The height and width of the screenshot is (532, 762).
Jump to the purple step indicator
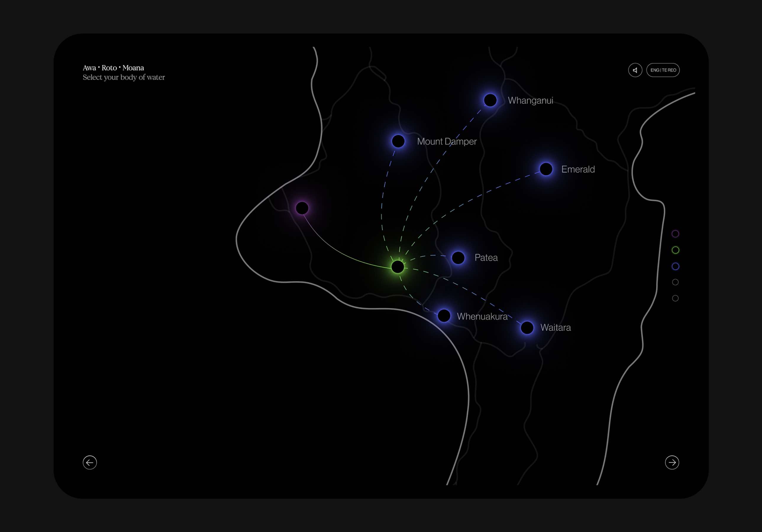[x=675, y=234]
